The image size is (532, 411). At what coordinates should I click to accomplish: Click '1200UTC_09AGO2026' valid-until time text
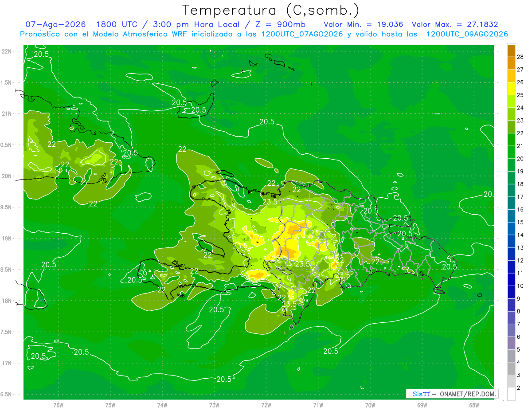[467, 34]
